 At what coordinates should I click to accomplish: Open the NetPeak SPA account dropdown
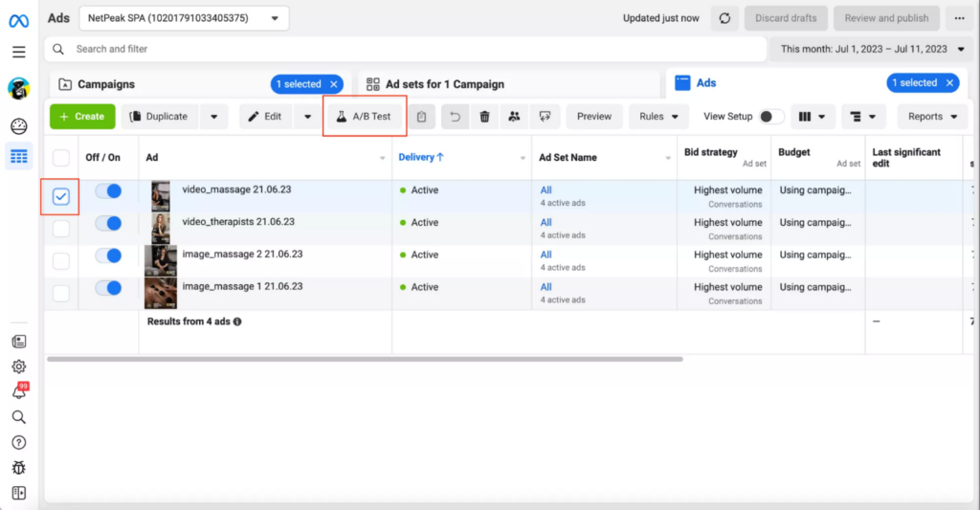point(184,18)
